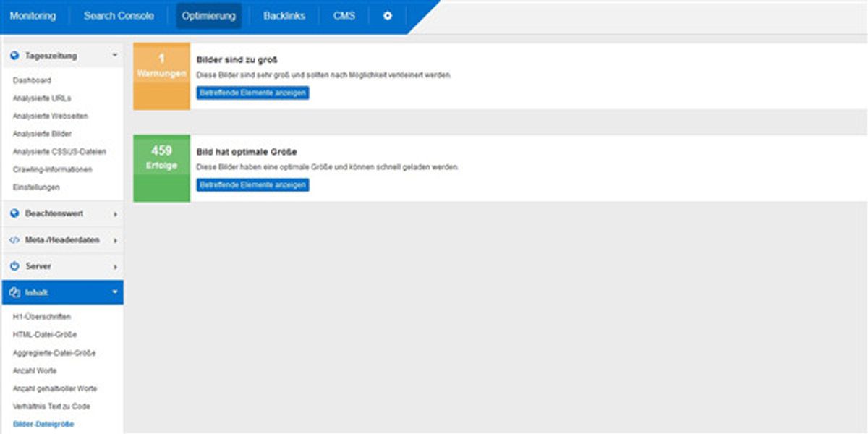
Task: Select the Optimierung tab
Action: coord(209,16)
